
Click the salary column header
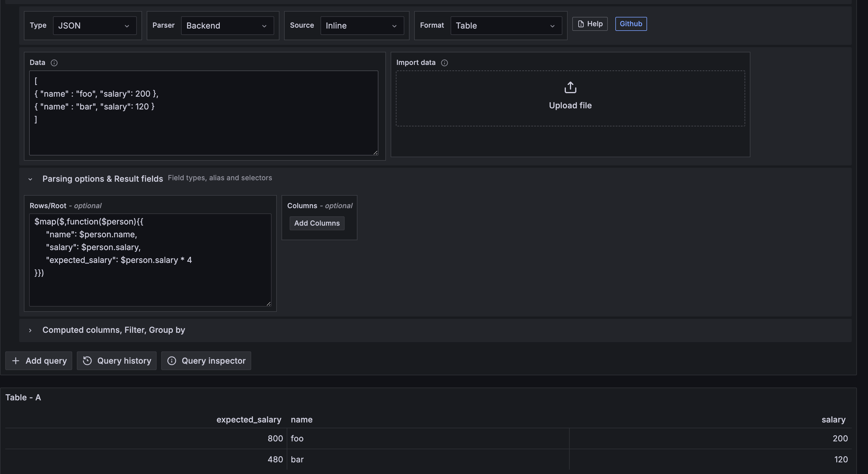[833, 419]
